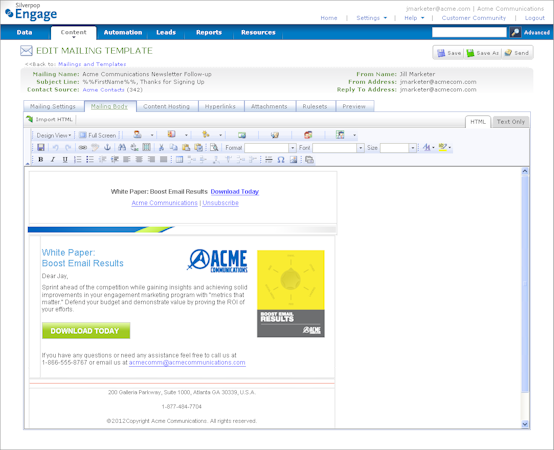
Task: Click the Import HTML button
Action: (49, 119)
